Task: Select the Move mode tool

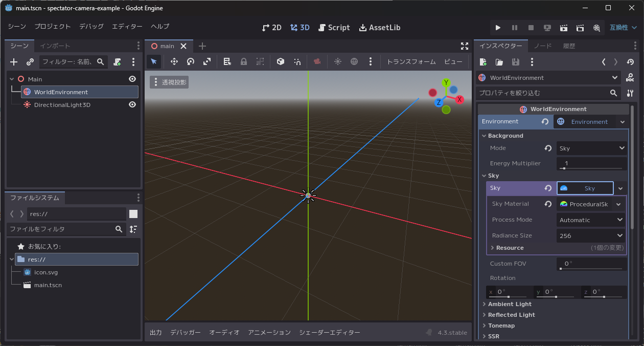Action: tap(174, 61)
